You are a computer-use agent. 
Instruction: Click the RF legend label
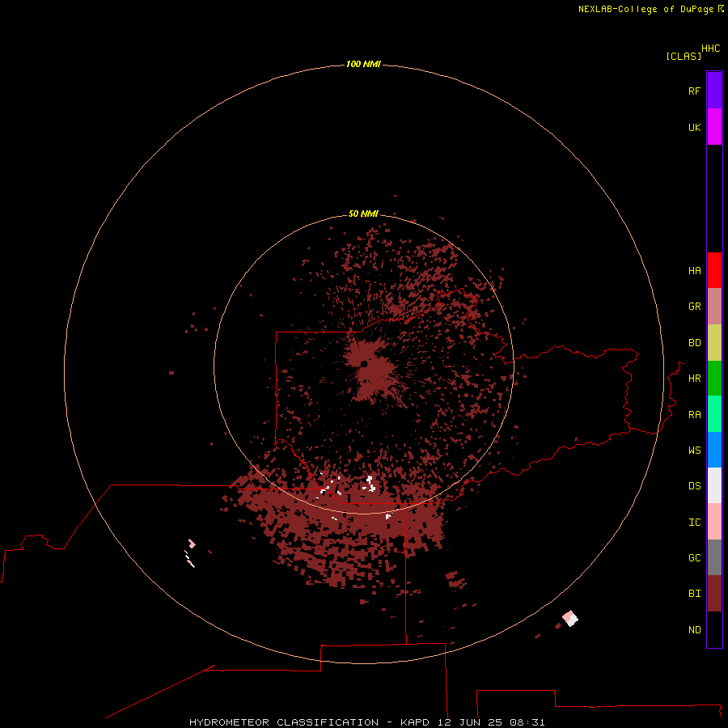click(694, 91)
